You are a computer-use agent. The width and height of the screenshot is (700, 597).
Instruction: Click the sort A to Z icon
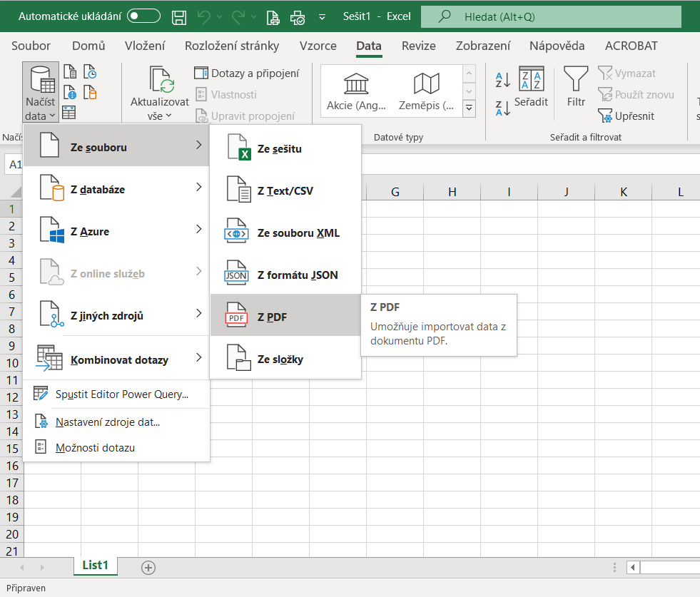point(502,80)
